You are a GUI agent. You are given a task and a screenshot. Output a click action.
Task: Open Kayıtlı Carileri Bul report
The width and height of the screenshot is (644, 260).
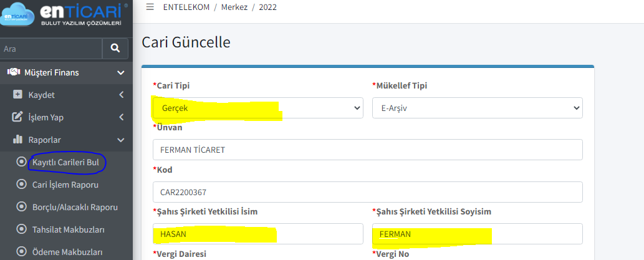[x=65, y=163]
